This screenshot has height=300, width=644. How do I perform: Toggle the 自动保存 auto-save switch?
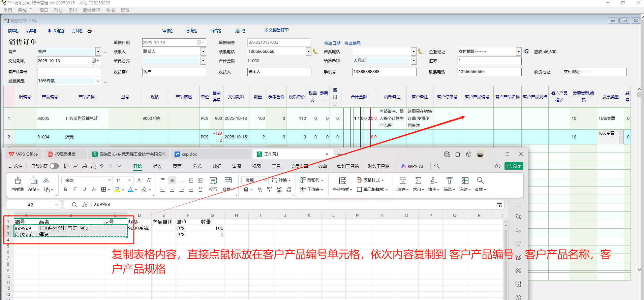click(x=54, y=166)
